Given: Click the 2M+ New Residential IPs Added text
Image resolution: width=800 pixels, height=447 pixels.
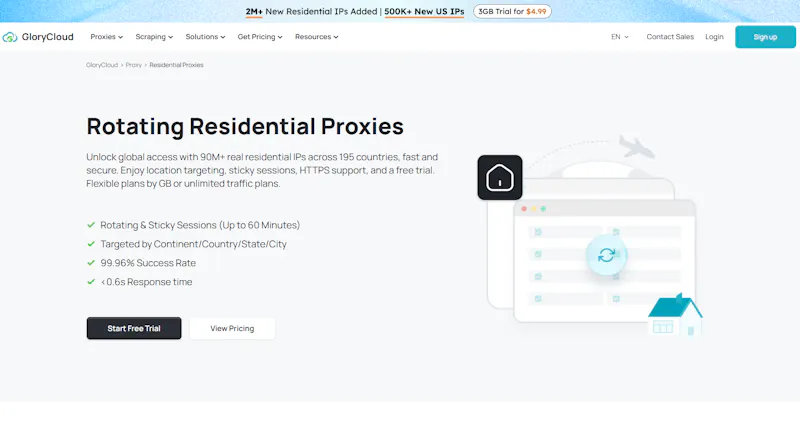Looking at the screenshot, I should [311, 11].
